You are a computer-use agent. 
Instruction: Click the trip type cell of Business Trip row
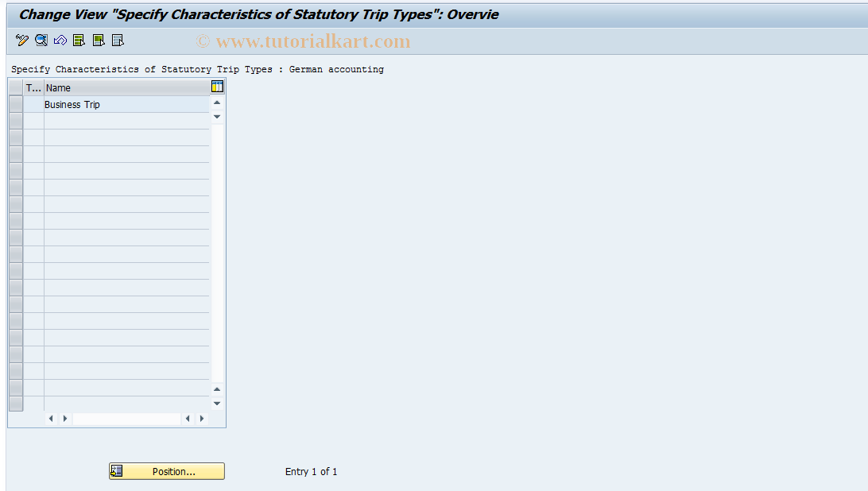(x=33, y=105)
